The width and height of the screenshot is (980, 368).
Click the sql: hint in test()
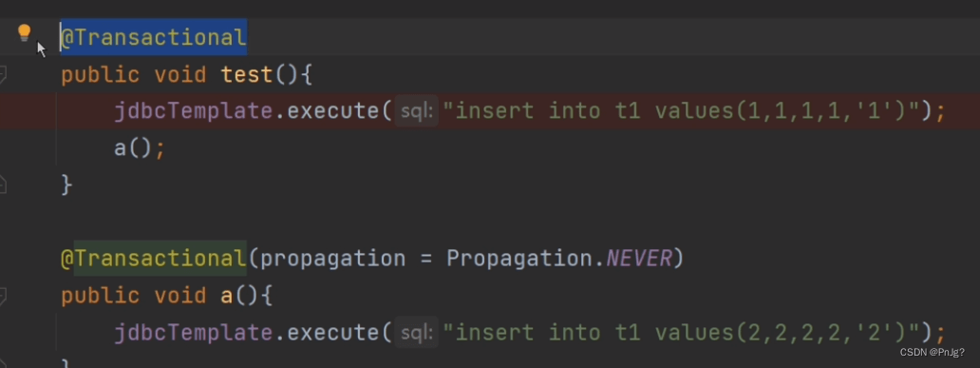point(417,111)
